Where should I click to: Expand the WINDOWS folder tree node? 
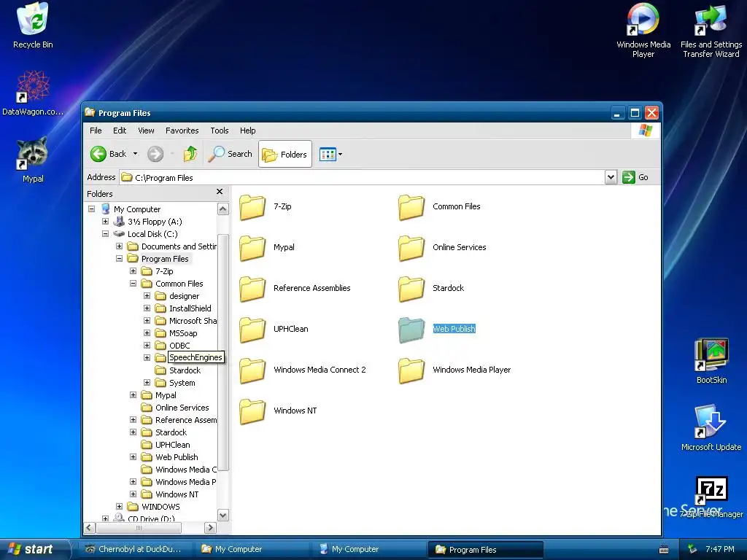pos(119,506)
